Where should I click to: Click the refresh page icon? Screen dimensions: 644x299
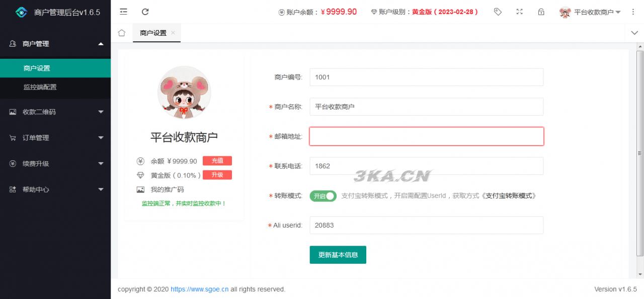[x=145, y=12]
